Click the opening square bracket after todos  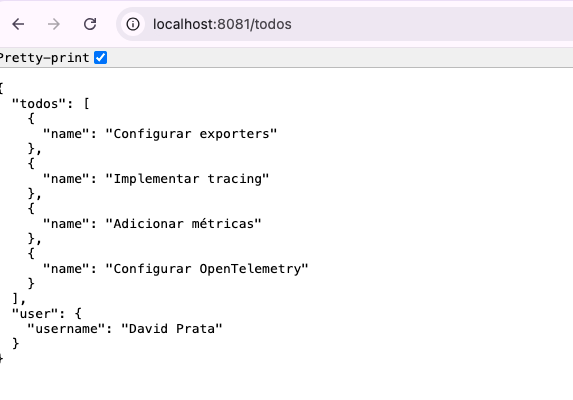87,104
